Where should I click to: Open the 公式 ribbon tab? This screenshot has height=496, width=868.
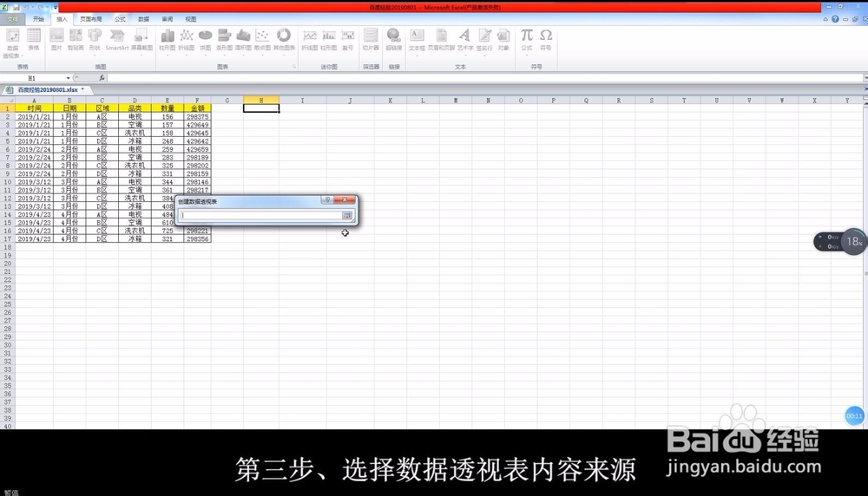click(120, 19)
